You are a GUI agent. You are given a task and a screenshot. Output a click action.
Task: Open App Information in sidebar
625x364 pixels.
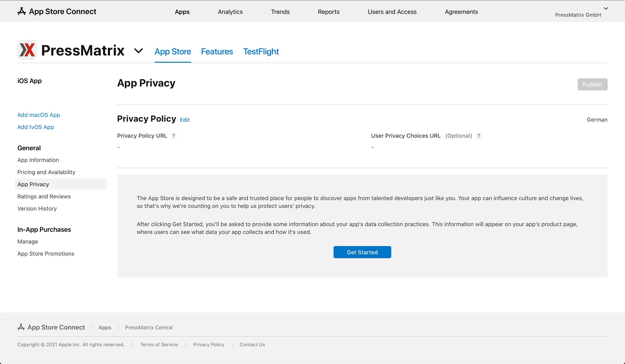coord(38,160)
